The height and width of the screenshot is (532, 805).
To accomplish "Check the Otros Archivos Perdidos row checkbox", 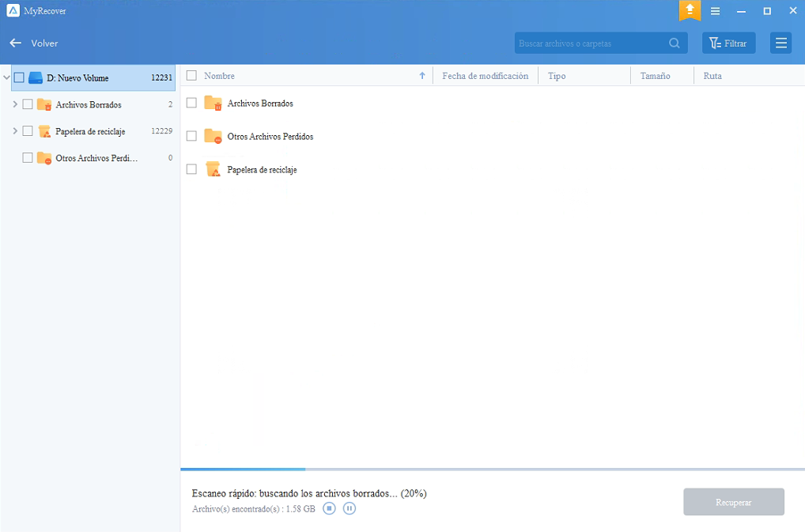I will tap(191, 135).
